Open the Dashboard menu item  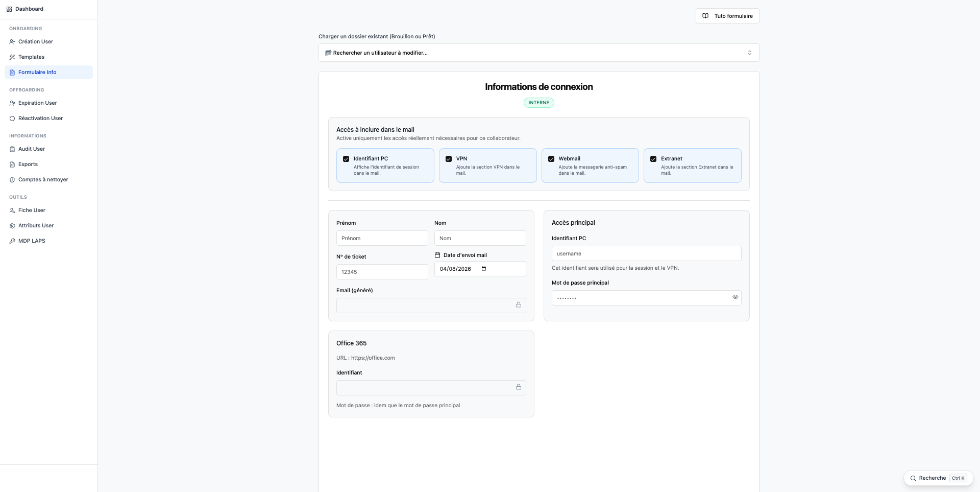[48, 9]
